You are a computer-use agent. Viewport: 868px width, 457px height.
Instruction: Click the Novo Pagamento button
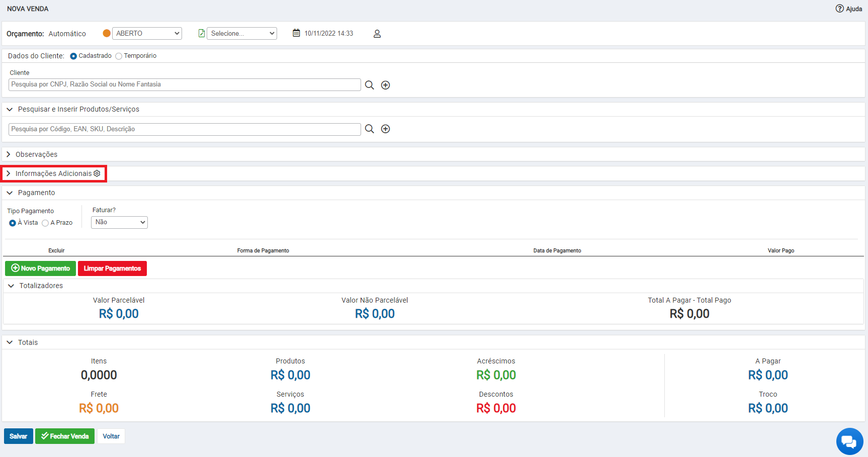click(x=41, y=268)
